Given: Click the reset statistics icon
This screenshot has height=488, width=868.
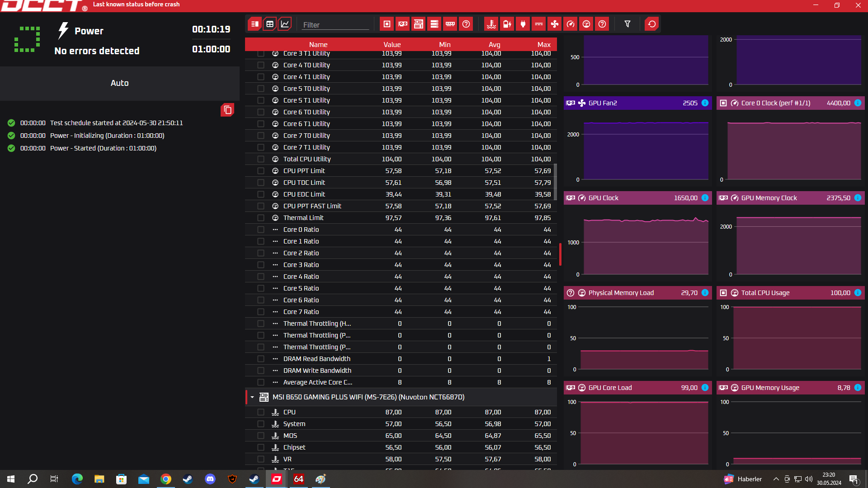Looking at the screenshot, I should coord(652,24).
